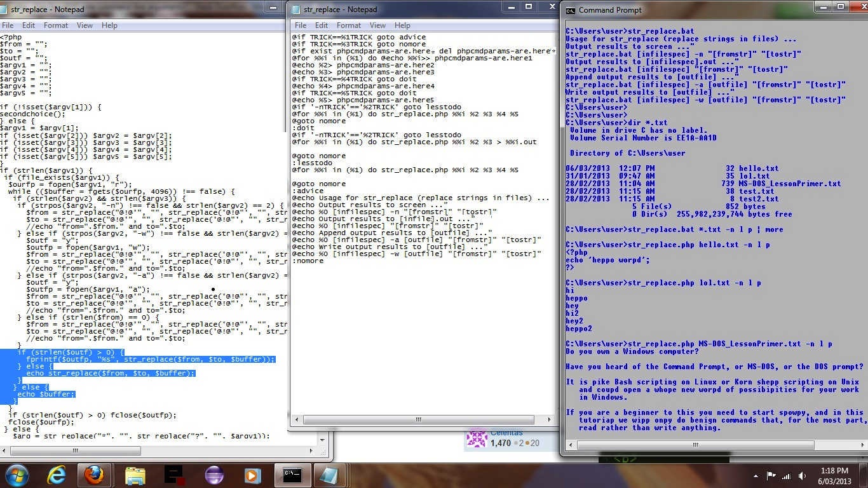Click 'Do you own a Windows computer?' line
The height and width of the screenshot is (488, 868).
[632, 351]
